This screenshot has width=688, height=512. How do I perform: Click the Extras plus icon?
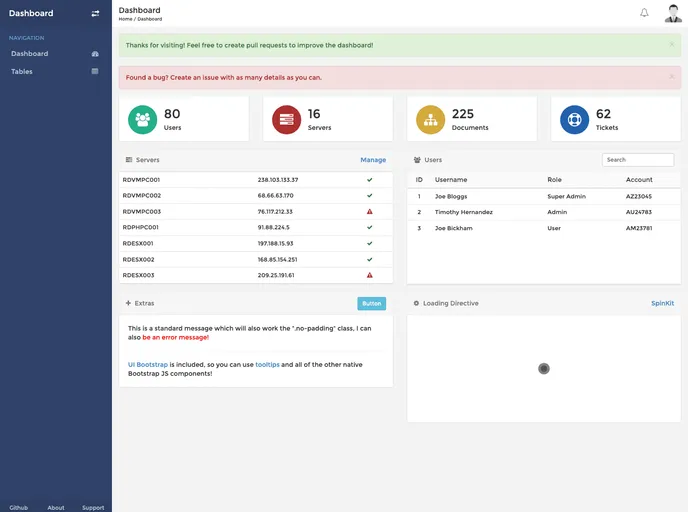click(129, 303)
